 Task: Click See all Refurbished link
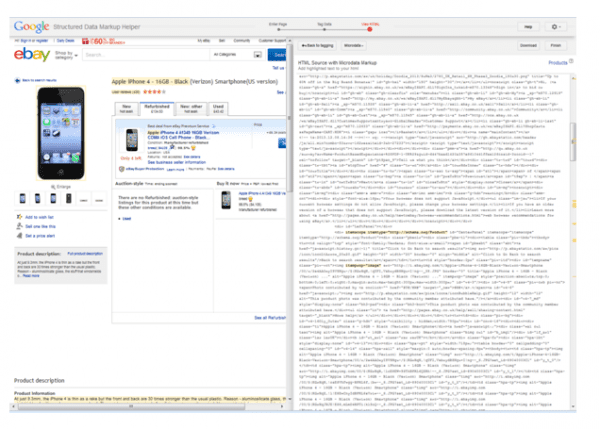pos(270,318)
